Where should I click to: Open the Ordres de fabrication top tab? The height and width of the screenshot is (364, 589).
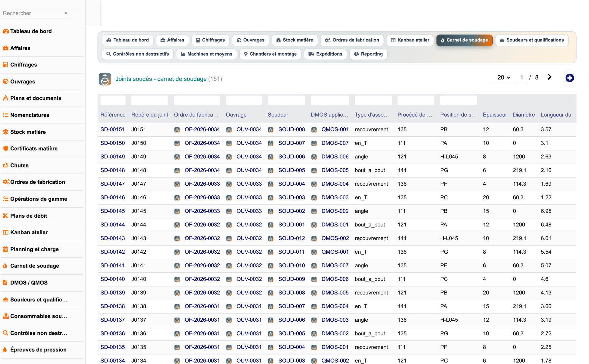352,40
